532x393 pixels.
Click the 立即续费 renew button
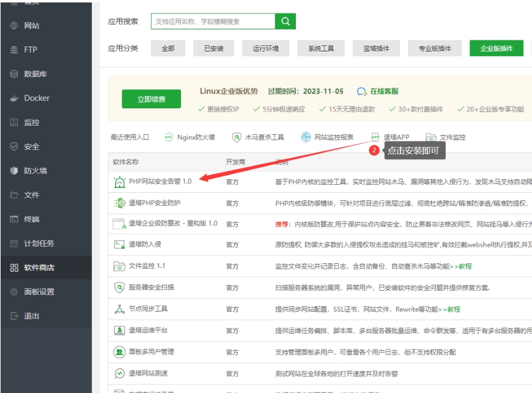(151, 99)
